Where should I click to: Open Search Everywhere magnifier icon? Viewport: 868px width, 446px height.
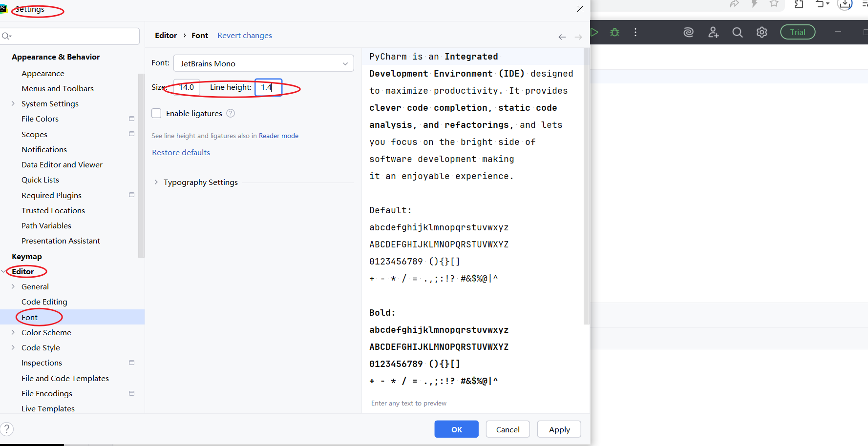[738, 32]
